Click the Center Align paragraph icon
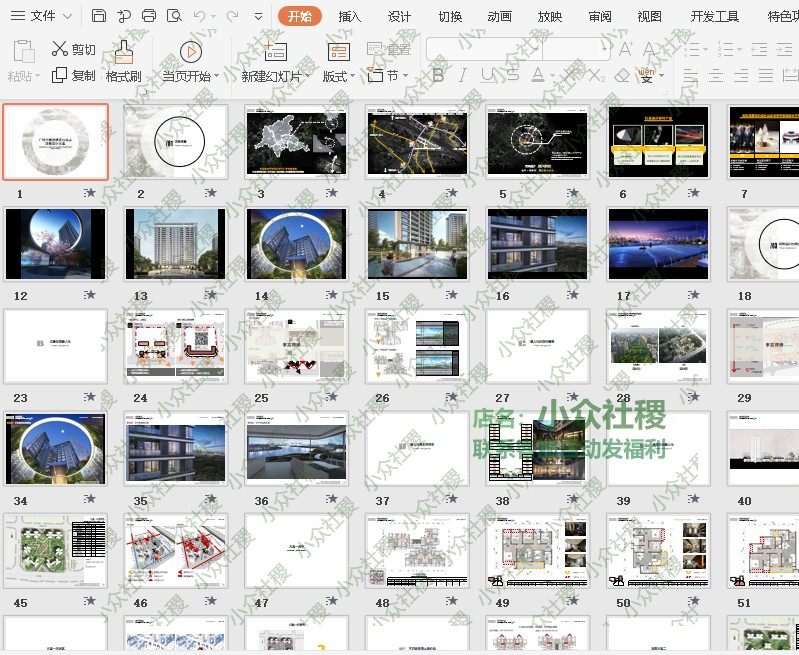The width and height of the screenshot is (799, 655). pos(716,75)
